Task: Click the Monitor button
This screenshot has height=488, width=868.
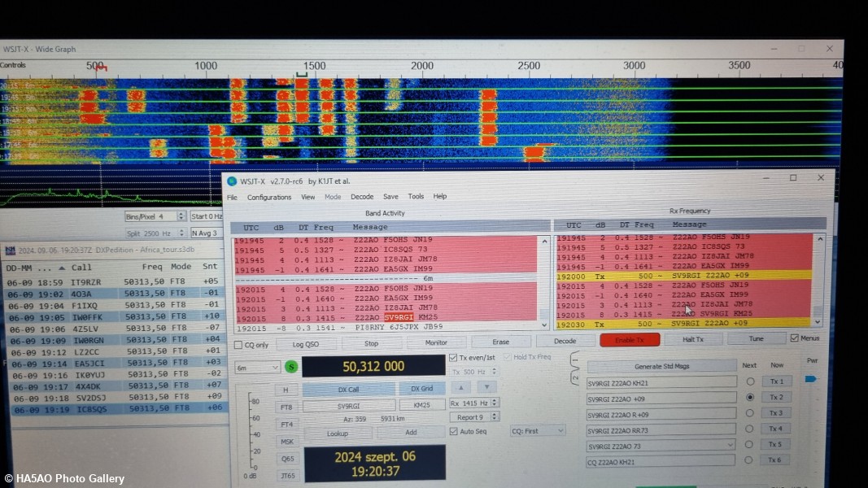Action: point(436,343)
